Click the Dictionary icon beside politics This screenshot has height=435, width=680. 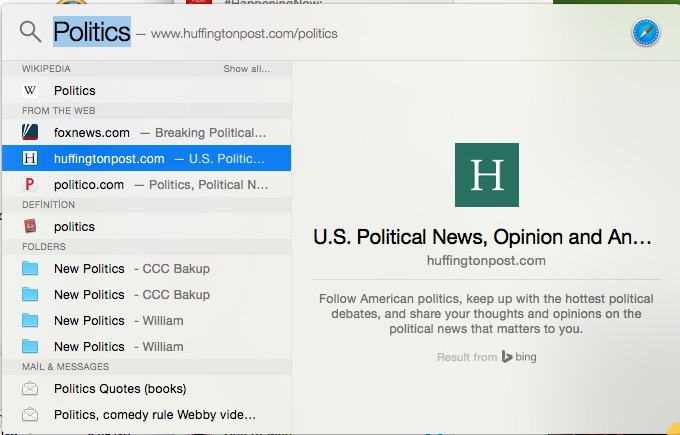pyautogui.click(x=30, y=226)
